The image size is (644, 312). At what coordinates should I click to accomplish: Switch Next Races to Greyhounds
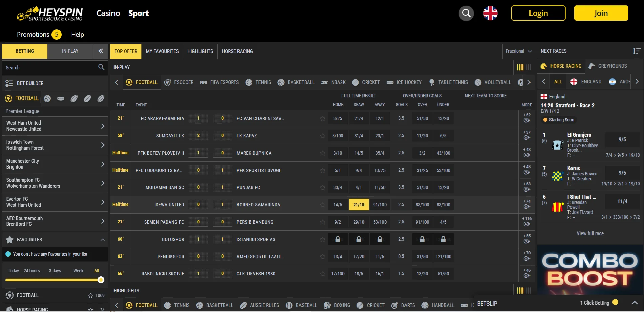[608, 66]
